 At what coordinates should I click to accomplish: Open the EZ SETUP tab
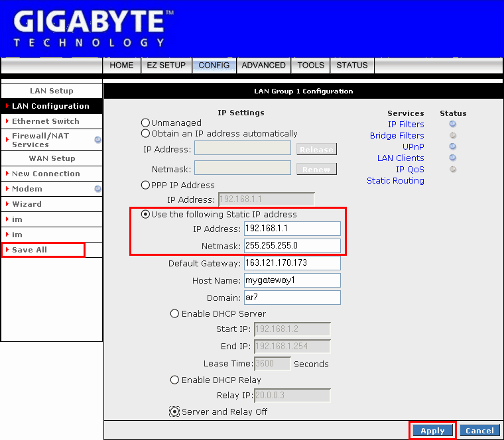click(166, 65)
